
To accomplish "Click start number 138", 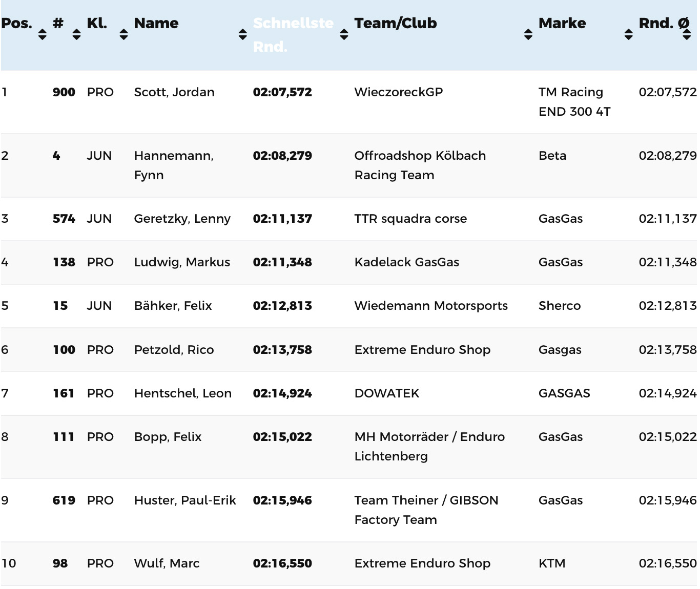I will click(x=64, y=262).
